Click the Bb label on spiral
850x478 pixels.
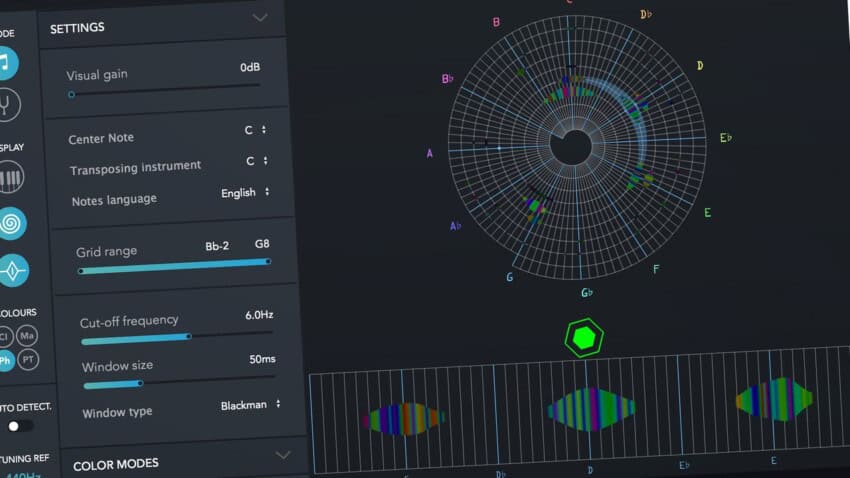[x=447, y=79]
